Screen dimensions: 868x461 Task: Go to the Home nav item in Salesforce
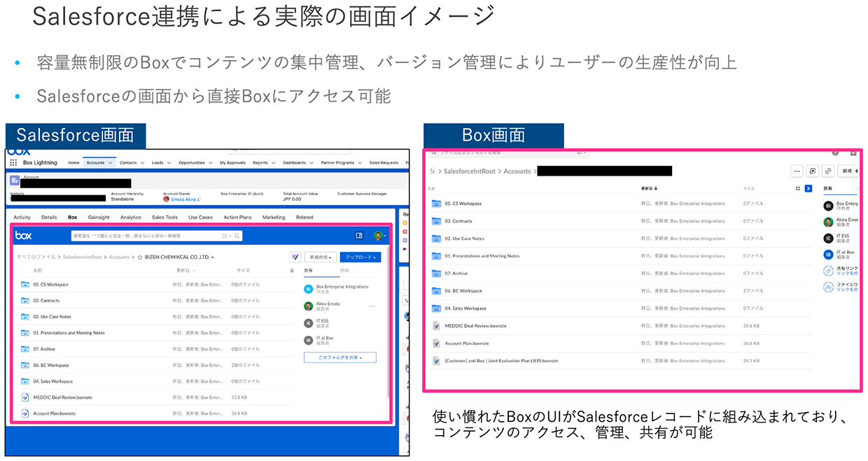point(73,163)
